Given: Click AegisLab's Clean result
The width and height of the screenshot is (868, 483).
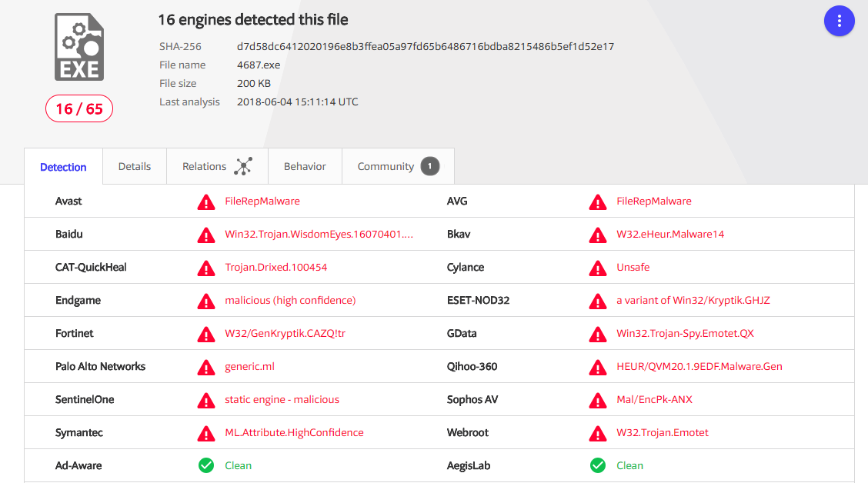Looking at the screenshot, I should click(630, 466).
